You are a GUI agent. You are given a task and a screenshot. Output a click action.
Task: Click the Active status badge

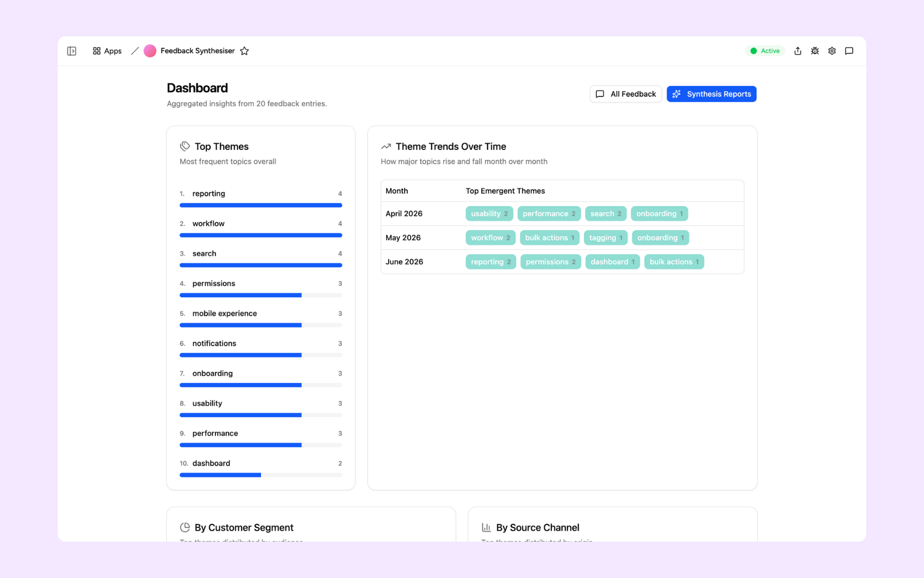765,51
